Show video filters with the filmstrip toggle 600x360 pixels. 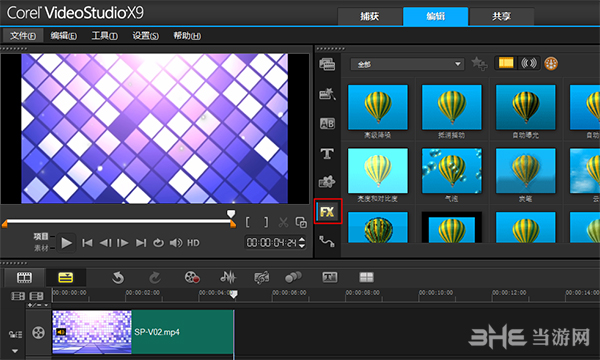coord(505,63)
